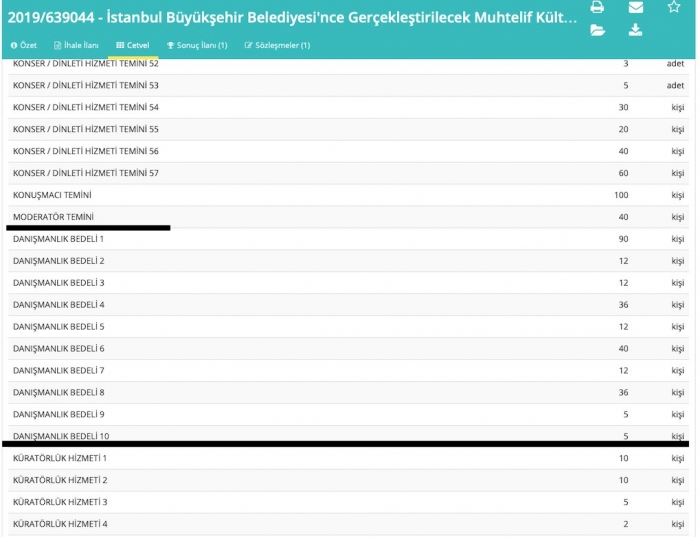Screen dimensions: 700x537
Task: Click quantity 60 in KONSER TEMİNİ 57 row
Action: pos(623,173)
